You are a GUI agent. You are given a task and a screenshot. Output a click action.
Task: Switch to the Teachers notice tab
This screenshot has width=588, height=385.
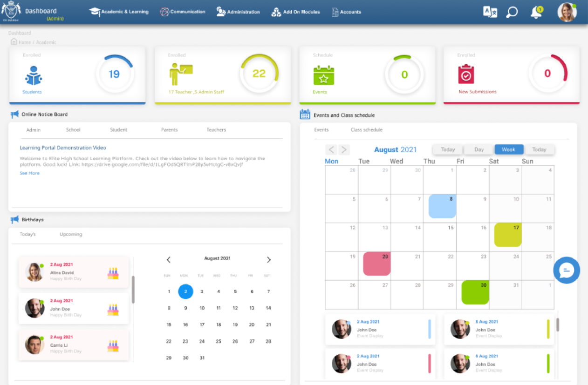coord(216,130)
